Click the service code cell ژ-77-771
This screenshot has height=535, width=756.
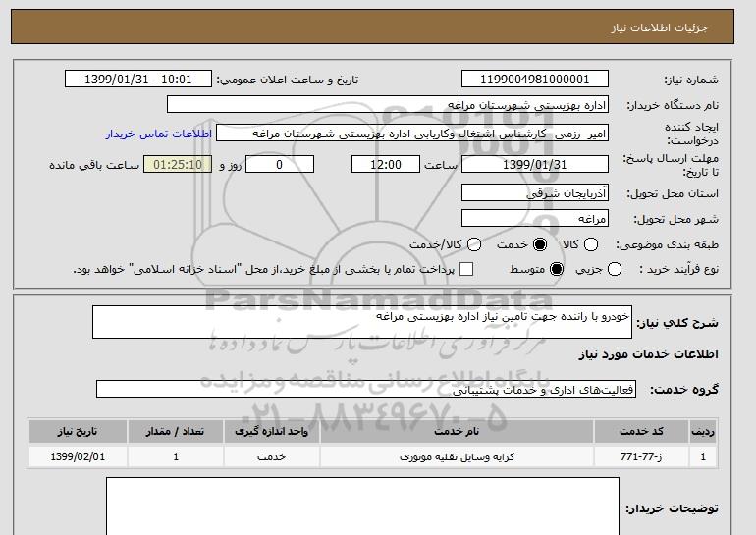tap(641, 456)
